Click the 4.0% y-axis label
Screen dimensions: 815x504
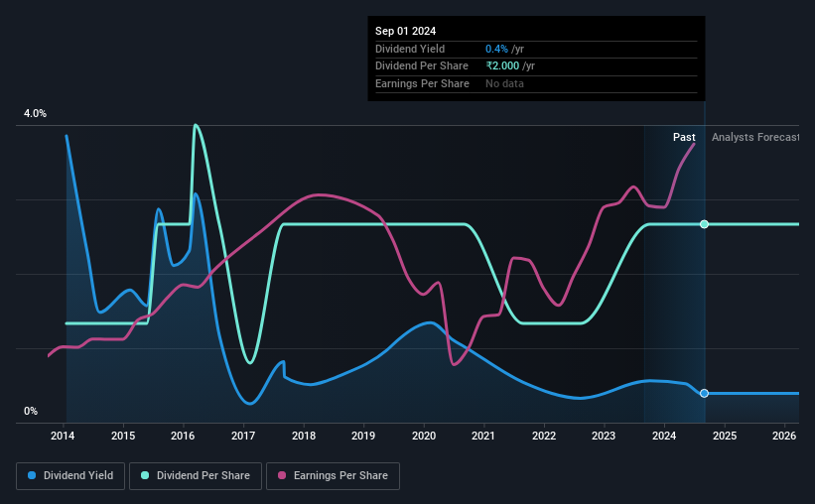point(35,113)
